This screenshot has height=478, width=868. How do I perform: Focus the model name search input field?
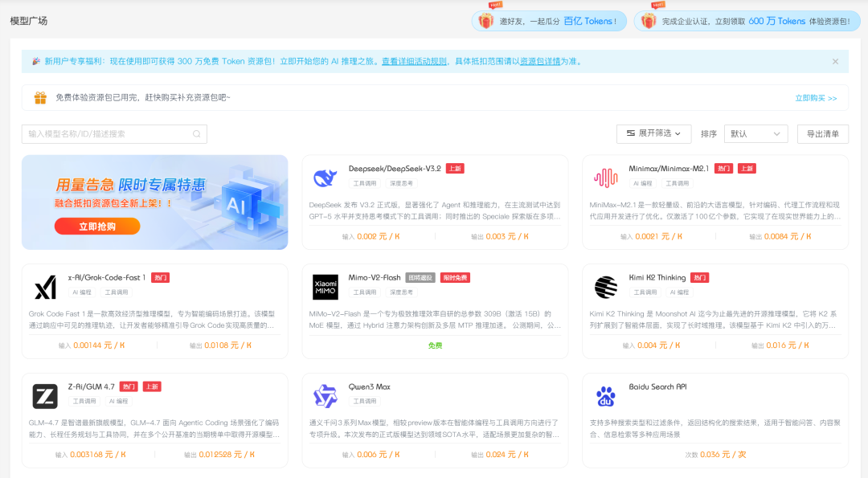pos(114,134)
